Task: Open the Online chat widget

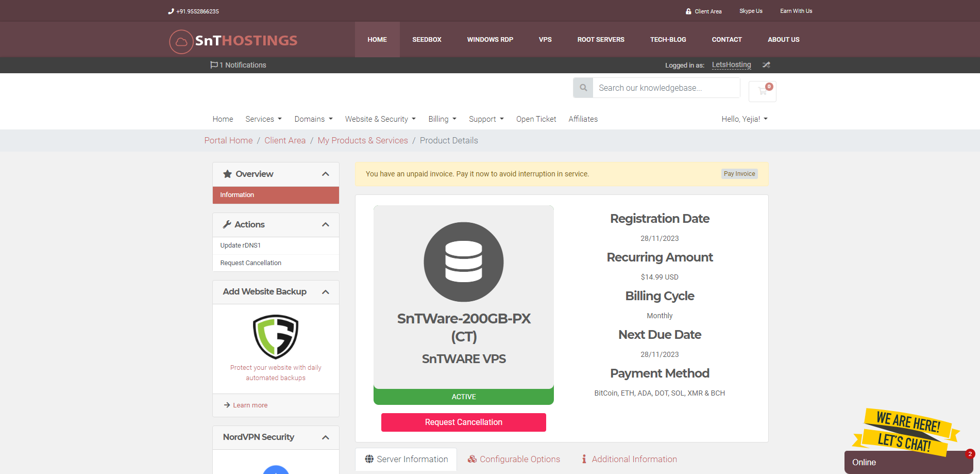Action: 909,462
